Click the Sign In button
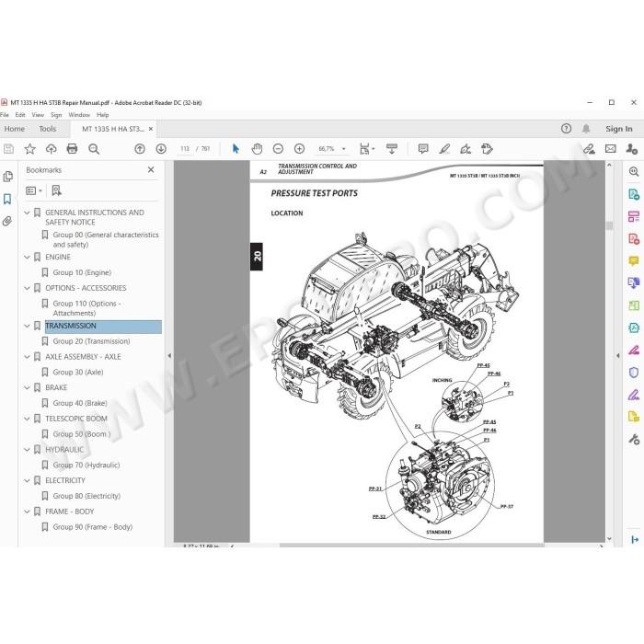The image size is (644, 644). coord(619,129)
